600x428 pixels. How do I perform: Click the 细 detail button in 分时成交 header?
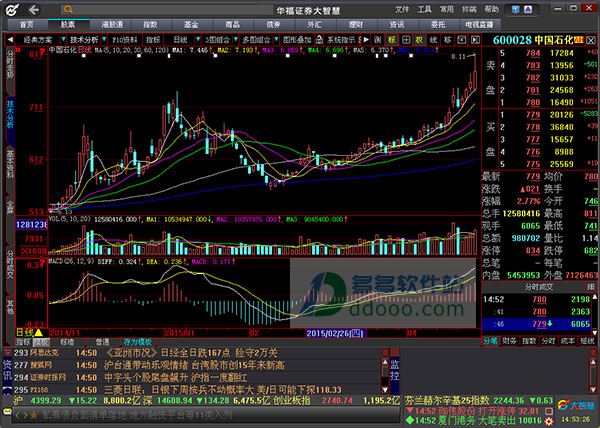pyautogui.click(x=590, y=286)
